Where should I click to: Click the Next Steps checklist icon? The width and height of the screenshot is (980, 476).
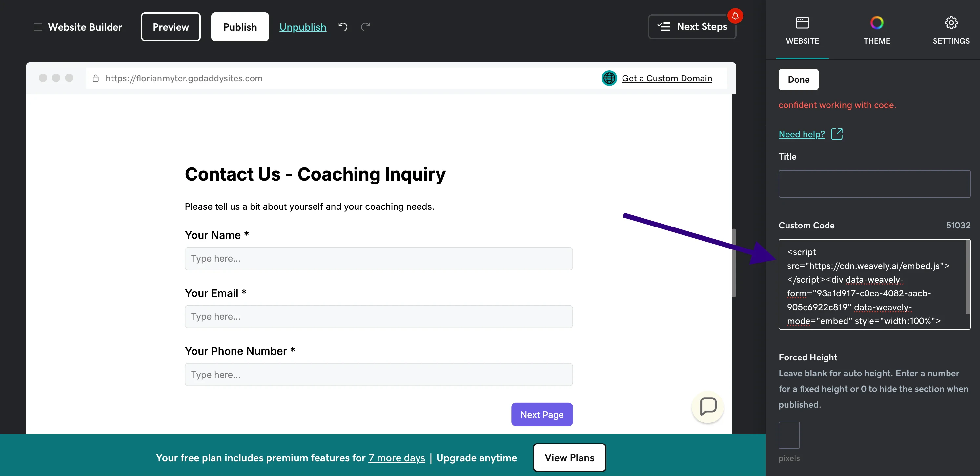(x=664, y=26)
